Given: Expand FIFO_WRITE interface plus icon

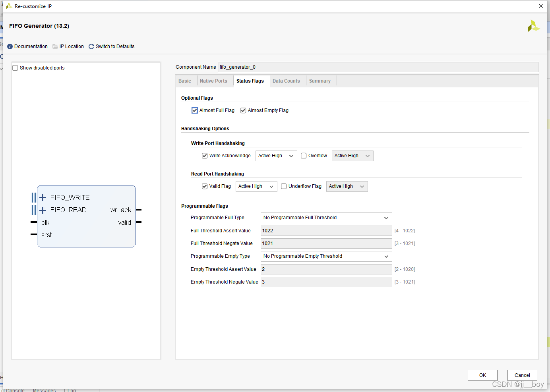Looking at the screenshot, I should coord(43,197).
